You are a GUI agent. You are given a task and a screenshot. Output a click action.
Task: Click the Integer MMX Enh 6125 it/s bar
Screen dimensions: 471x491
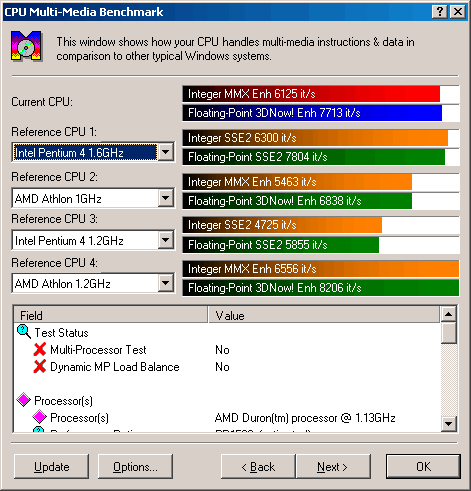321,94
